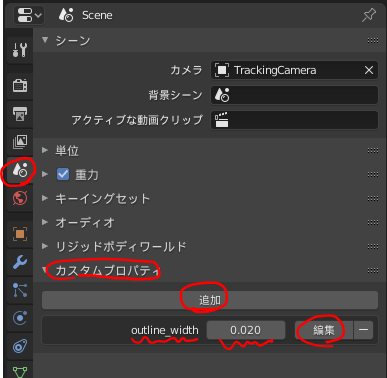Click the outline_width property label
This screenshot has width=387, height=378.
(x=165, y=330)
